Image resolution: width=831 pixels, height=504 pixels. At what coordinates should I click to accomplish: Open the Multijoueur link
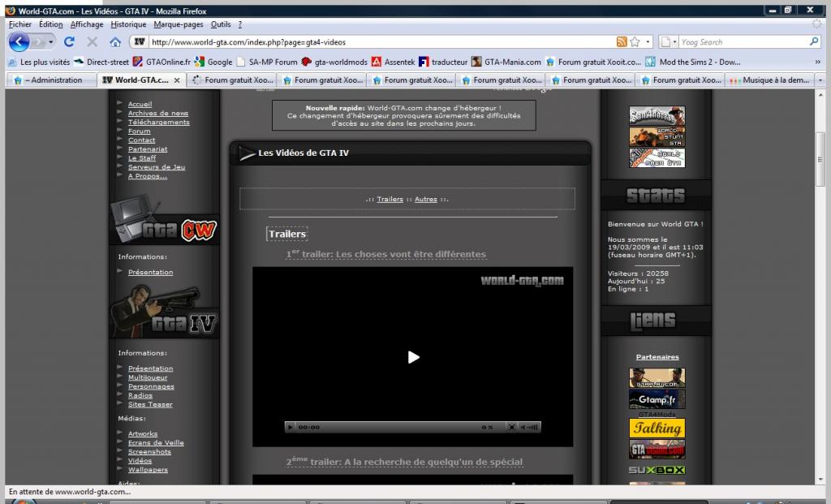pos(148,378)
